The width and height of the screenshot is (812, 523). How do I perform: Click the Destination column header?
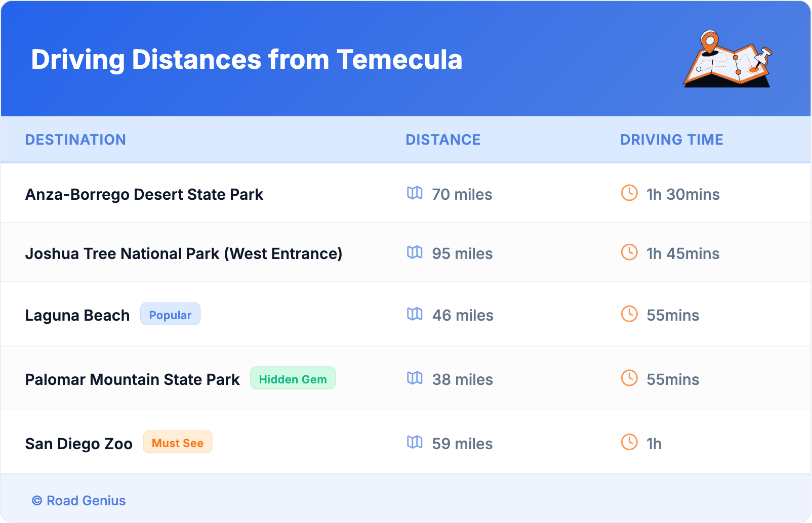pyautogui.click(x=75, y=140)
